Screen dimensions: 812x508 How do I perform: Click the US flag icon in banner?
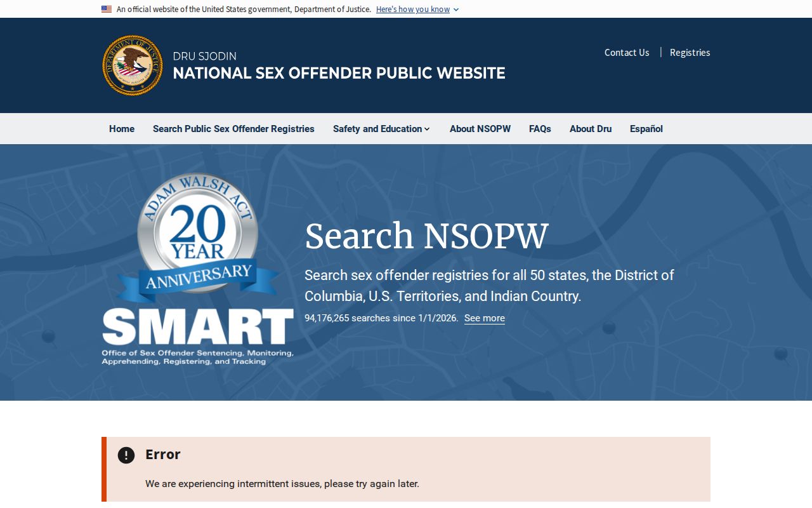pyautogui.click(x=107, y=10)
